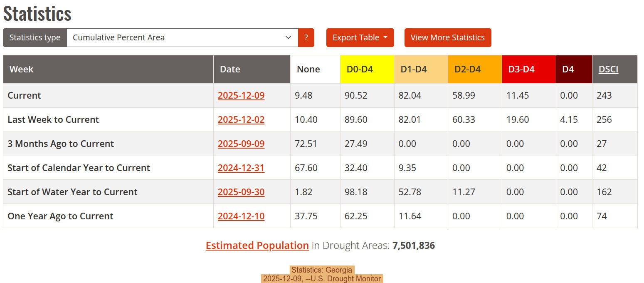
Task: Open the Estimated Population link
Action: coord(257,245)
